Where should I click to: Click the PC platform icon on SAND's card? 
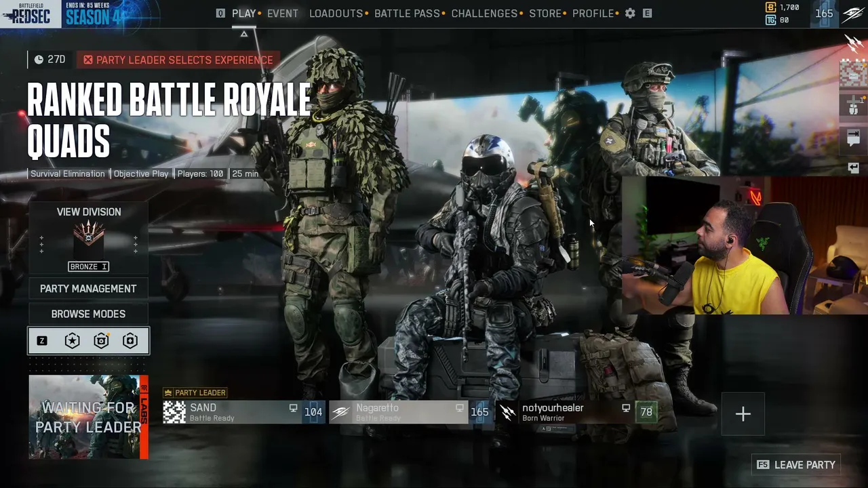coord(293,409)
